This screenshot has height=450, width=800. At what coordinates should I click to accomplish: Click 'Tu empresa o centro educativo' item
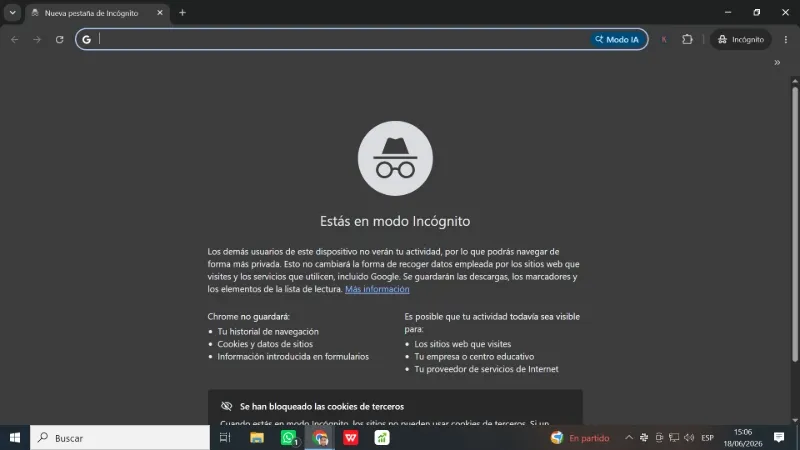coord(474,357)
